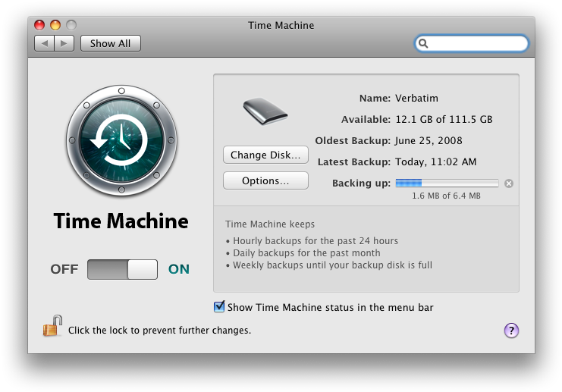Open the Change Disk dialog
Screen dimensions: 562x392
tap(265, 155)
